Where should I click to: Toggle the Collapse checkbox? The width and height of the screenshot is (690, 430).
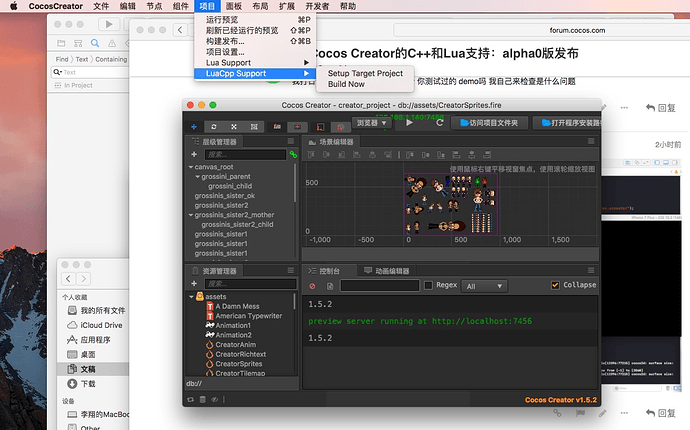[555, 285]
